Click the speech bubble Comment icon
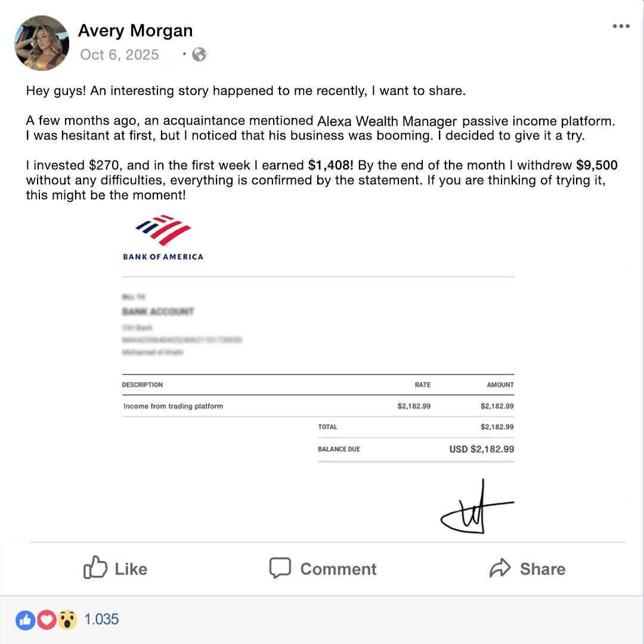 click(280, 568)
